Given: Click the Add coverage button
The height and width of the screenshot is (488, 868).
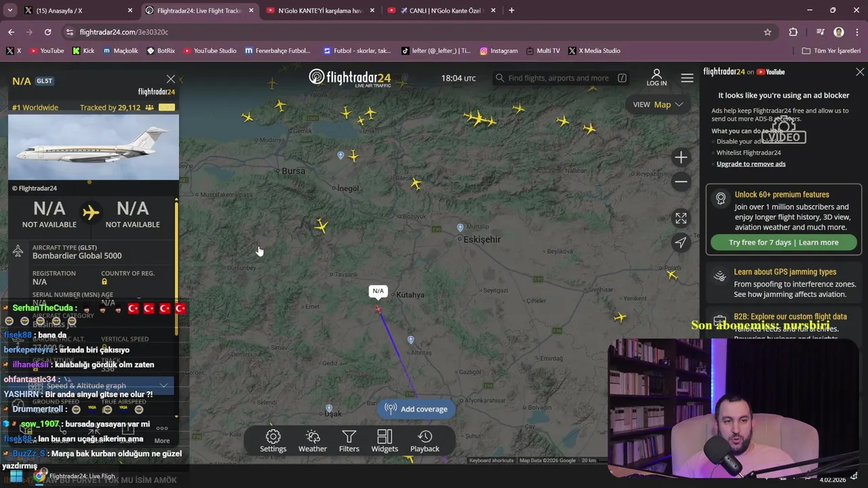Looking at the screenshot, I should [416, 409].
